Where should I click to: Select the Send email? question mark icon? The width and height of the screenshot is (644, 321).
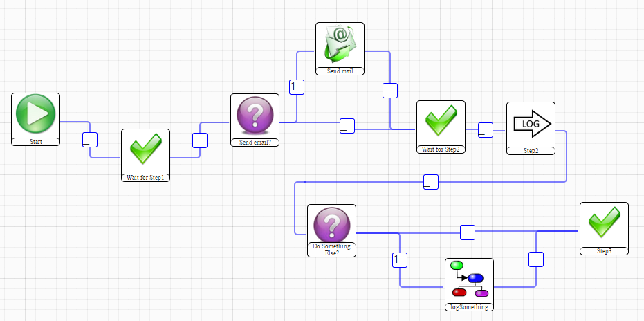[255, 116]
